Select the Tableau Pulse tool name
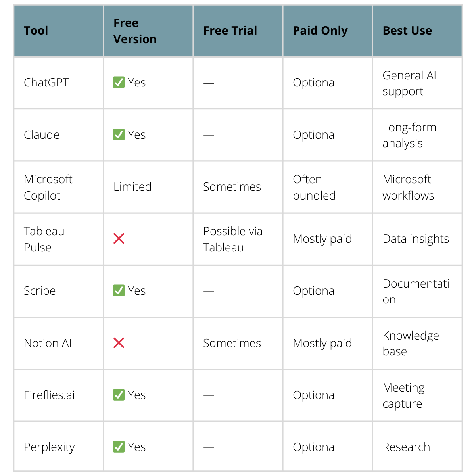The width and height of the screenshot is (476, 476). pos(44,239)
